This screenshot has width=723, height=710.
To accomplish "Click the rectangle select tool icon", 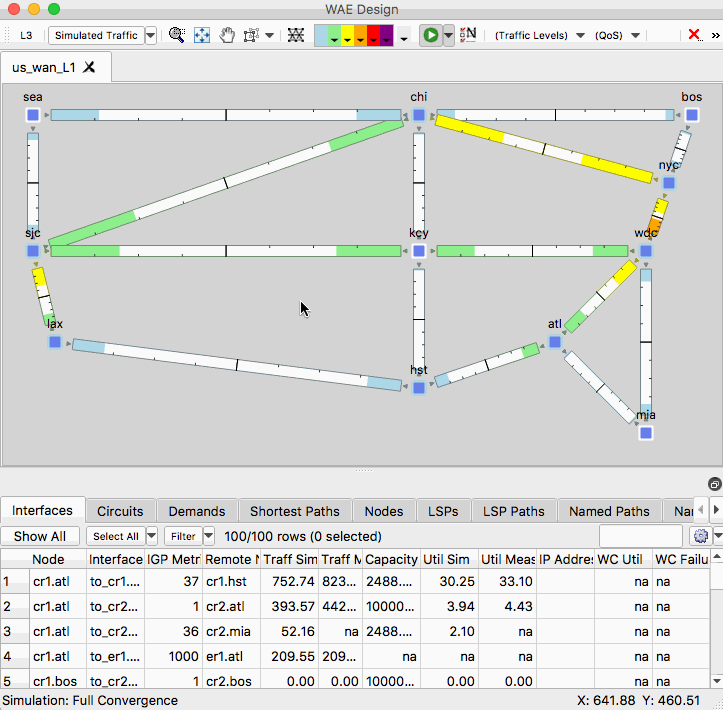I will pos(251,35).
